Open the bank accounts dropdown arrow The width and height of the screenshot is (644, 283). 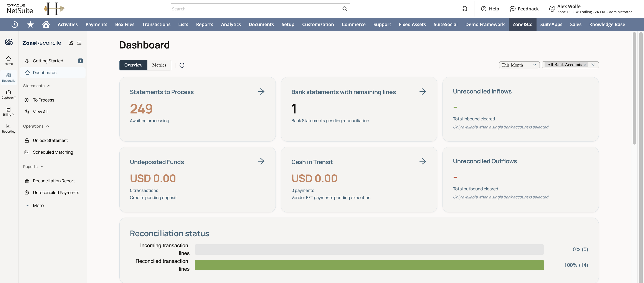593,65
